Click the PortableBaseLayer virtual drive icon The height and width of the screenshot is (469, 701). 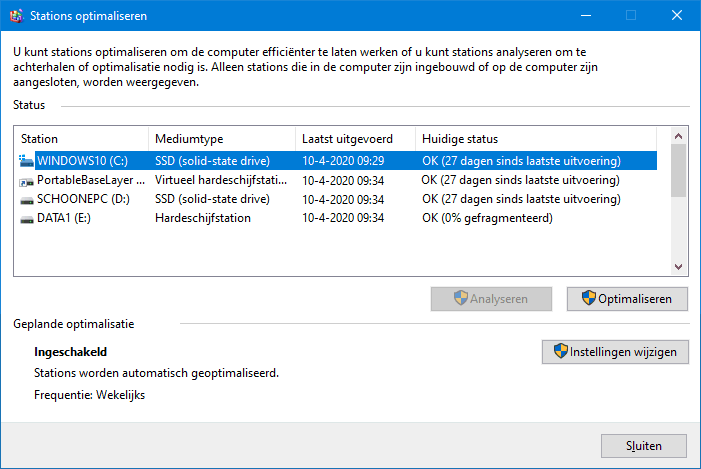(26, 182)
